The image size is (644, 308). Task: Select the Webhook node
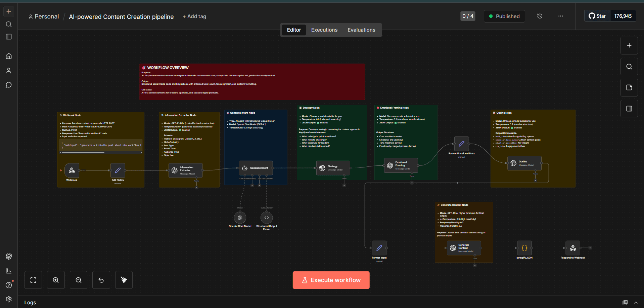(x=72, y=170)
